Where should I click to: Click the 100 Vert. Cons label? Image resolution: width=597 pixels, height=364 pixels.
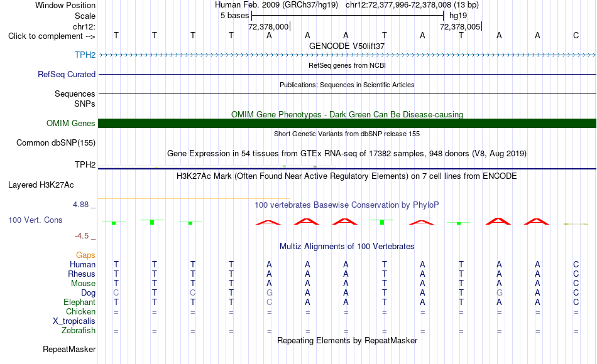[35, 220]
